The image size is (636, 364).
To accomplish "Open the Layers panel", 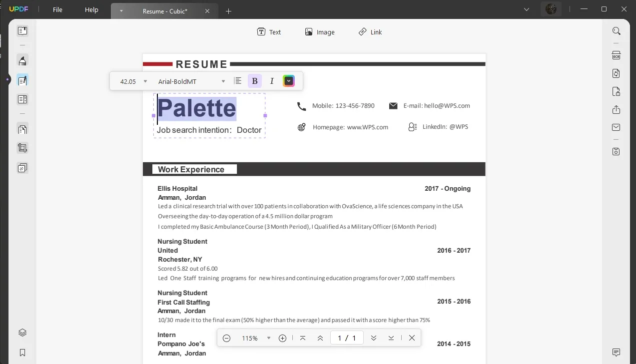I will click(22, 333).
